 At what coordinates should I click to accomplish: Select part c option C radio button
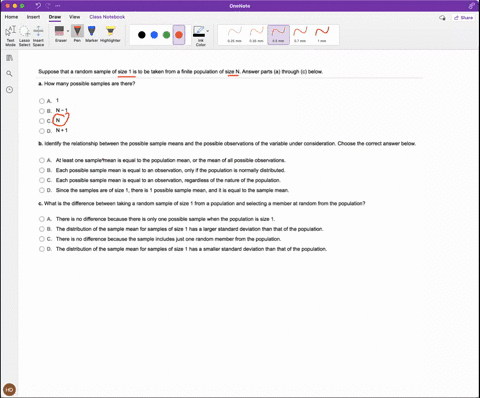42,239
